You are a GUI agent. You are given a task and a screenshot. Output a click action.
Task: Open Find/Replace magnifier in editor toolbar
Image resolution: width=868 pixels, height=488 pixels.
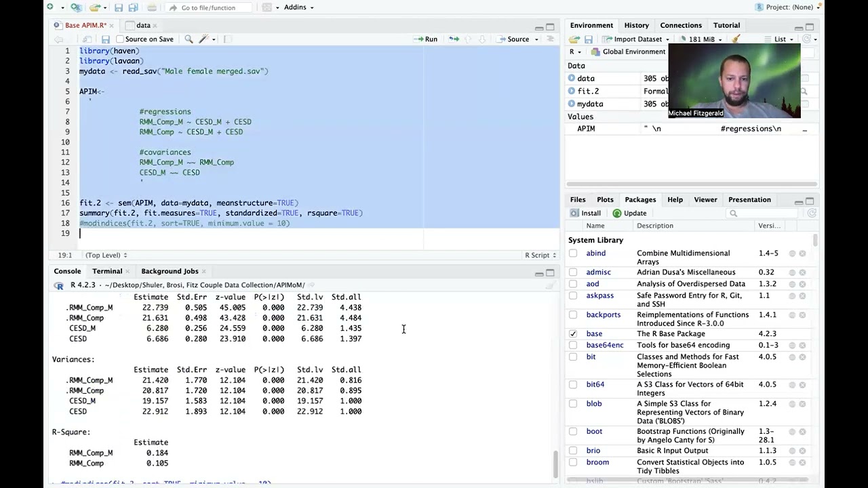point(189,39)
